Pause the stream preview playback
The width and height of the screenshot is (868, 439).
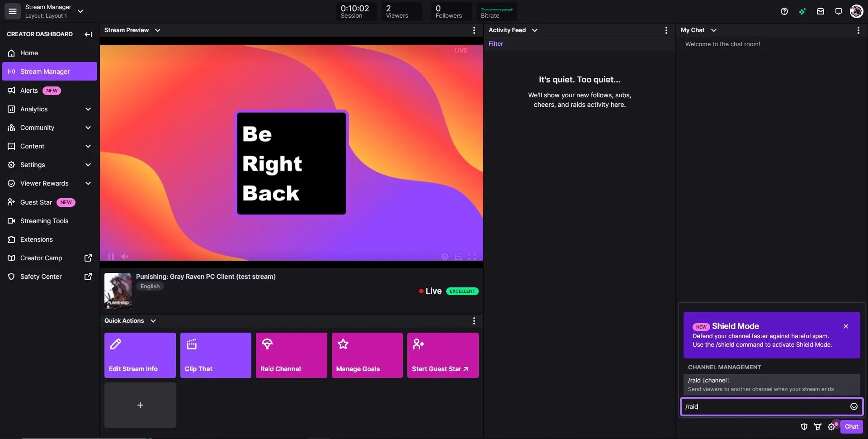click(x=111, y=257)
